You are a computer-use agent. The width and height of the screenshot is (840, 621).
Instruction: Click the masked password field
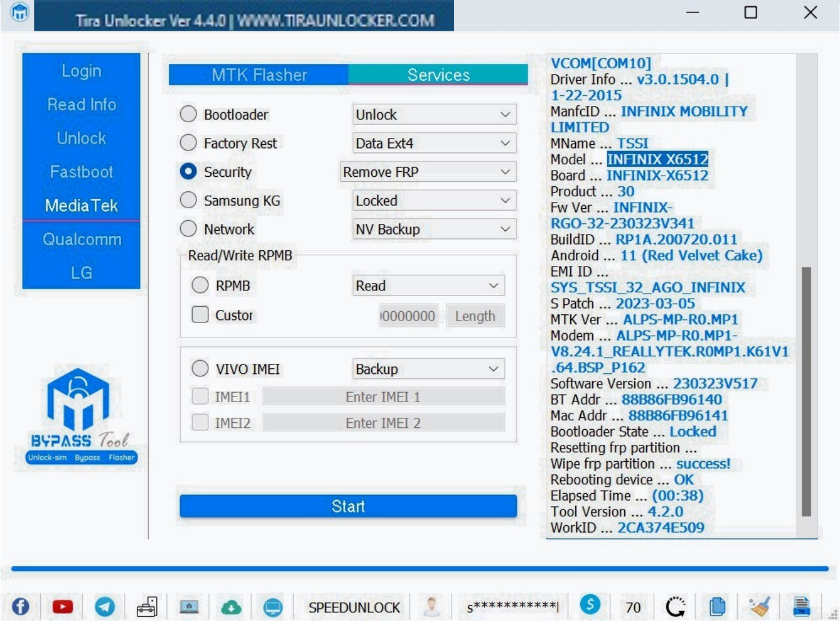tap(513, 607)
